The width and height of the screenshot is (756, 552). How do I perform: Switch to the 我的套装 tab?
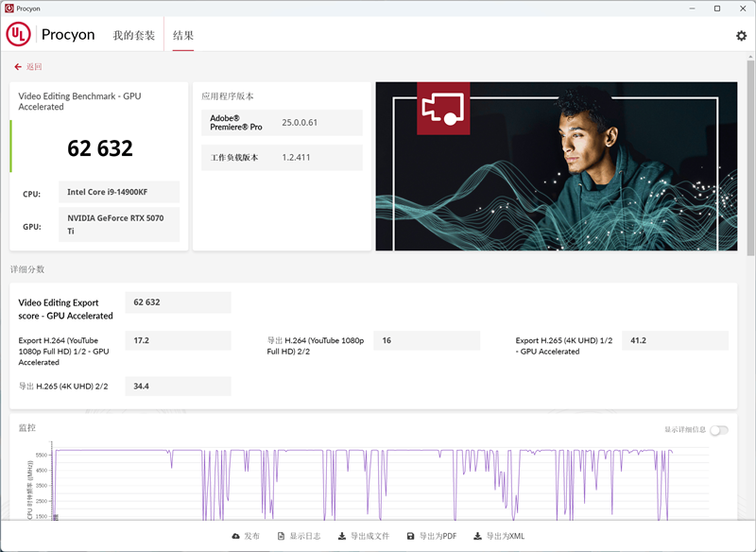[133, 36]
